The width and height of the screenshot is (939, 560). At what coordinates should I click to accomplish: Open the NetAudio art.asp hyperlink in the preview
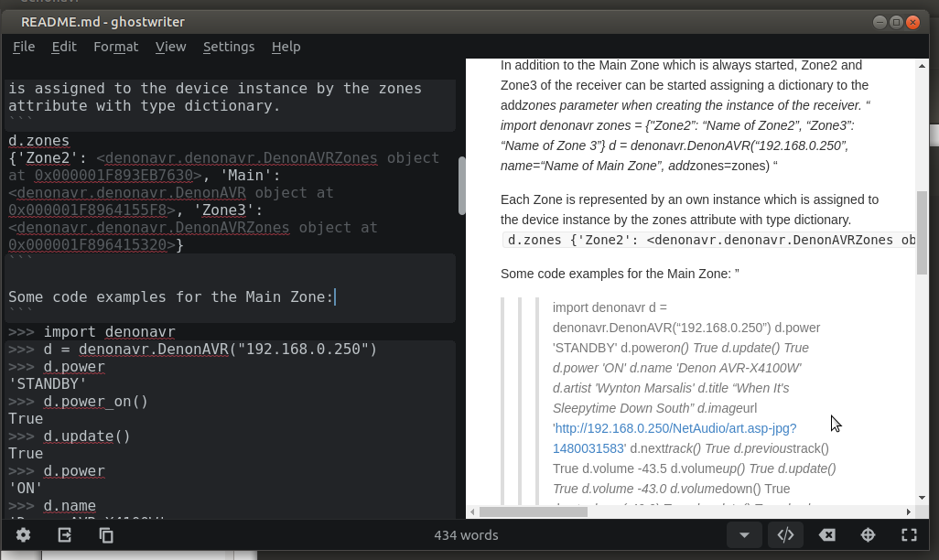[x=675, y=427]
